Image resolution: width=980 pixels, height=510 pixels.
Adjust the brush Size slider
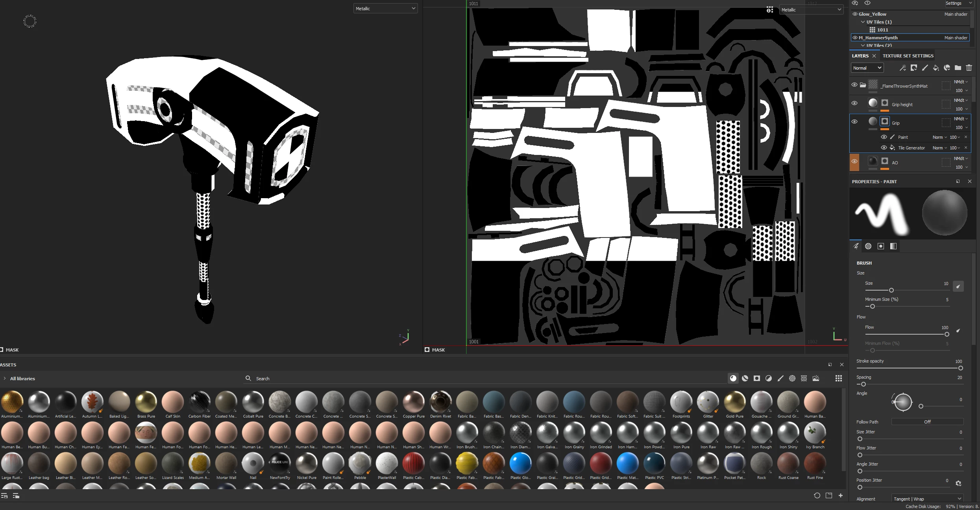pyautogui.click(x=891, y=290)
